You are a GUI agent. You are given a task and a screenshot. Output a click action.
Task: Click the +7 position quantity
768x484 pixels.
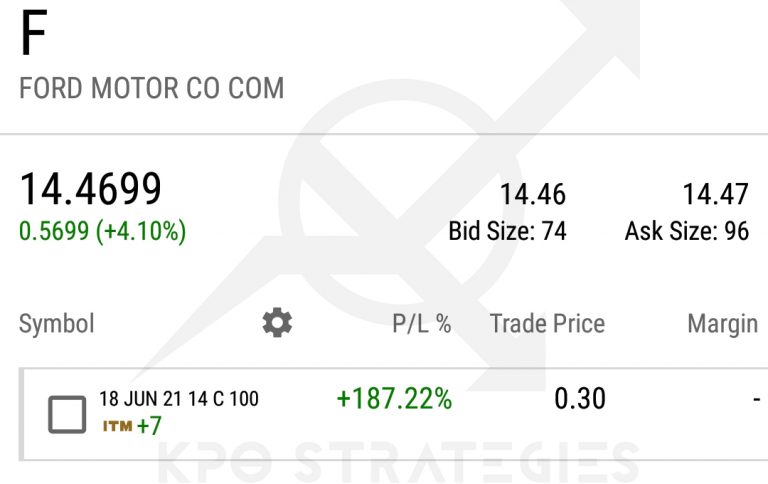pyautogui.click(x=149, y=426)
